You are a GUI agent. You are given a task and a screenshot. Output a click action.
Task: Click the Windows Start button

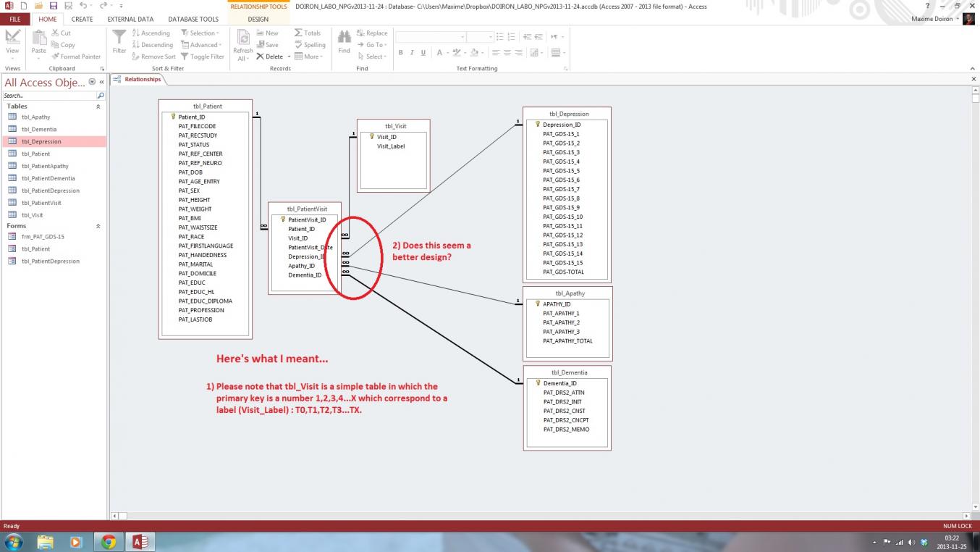click(14, 542)
